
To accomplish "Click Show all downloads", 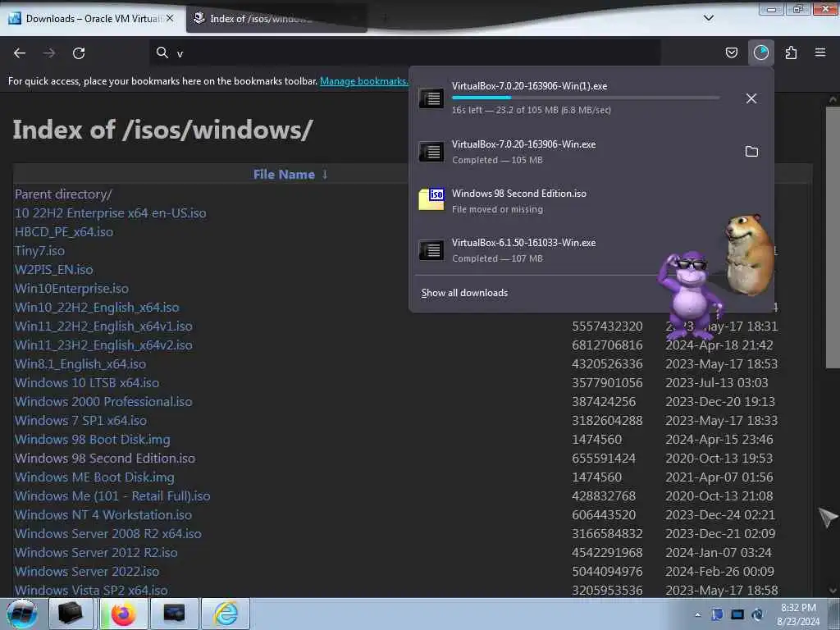I will 464,293.
